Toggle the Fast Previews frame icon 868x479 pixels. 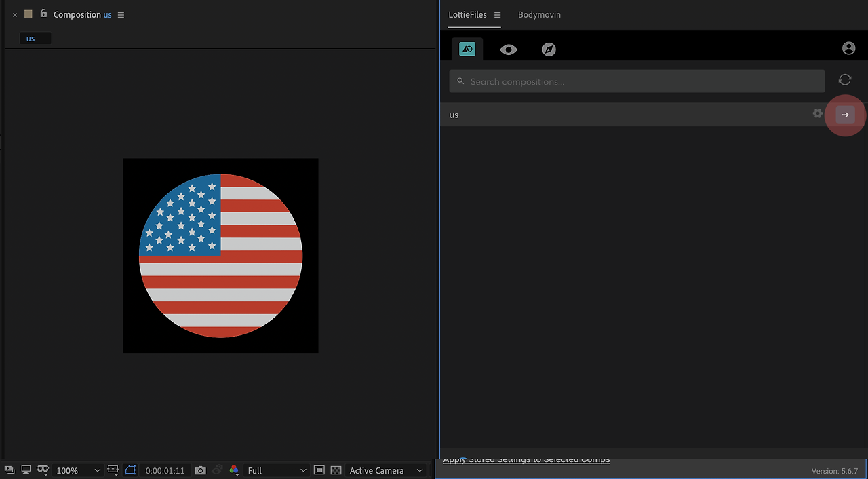(319, 470)
